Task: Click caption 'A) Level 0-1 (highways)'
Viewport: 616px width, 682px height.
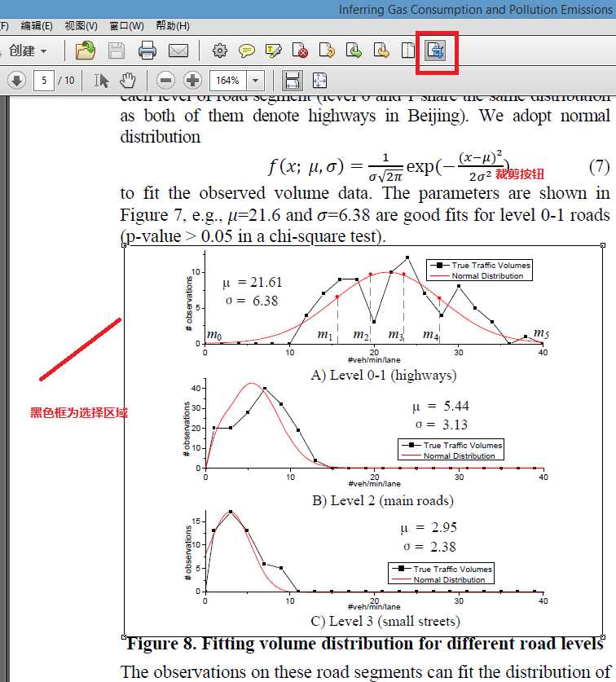Action: 384,376
